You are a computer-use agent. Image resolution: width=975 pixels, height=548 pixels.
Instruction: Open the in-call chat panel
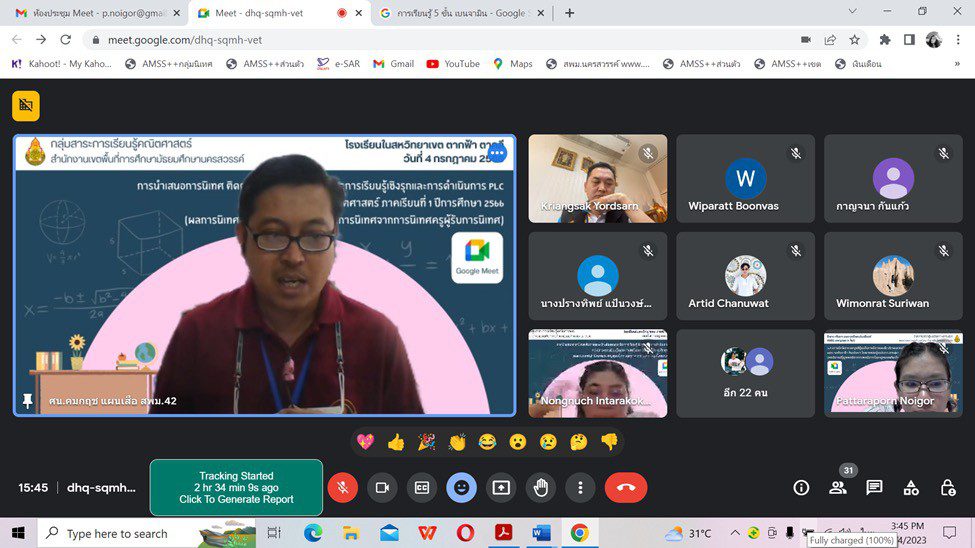click(x=874, y=488)
